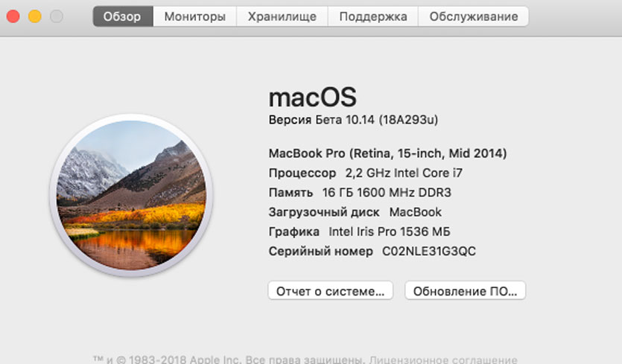Select the Хранилище tab
Viewport: 622px width, 364px height.
pyautogui.click(x=282, y=16)
